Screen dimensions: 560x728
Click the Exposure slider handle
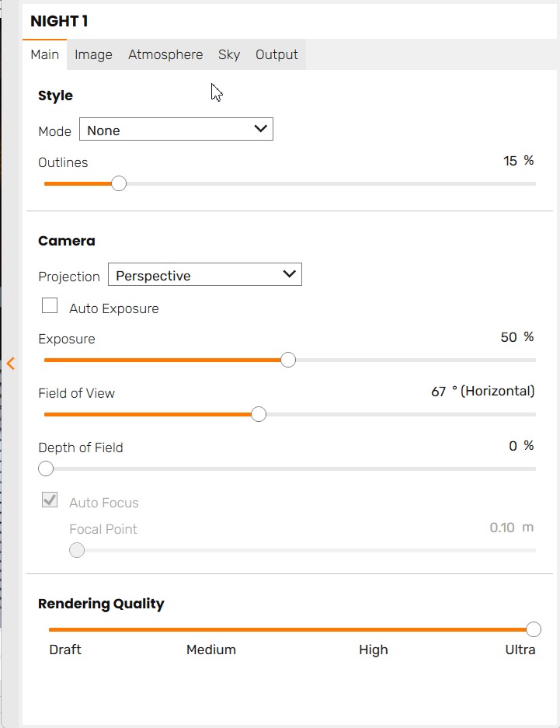288,361
